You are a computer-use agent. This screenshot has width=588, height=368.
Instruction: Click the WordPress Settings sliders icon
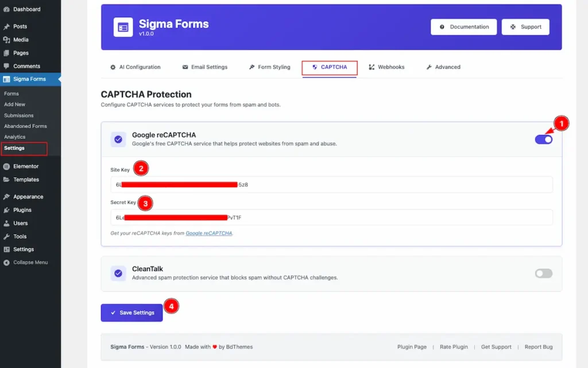tap(6, 250)
